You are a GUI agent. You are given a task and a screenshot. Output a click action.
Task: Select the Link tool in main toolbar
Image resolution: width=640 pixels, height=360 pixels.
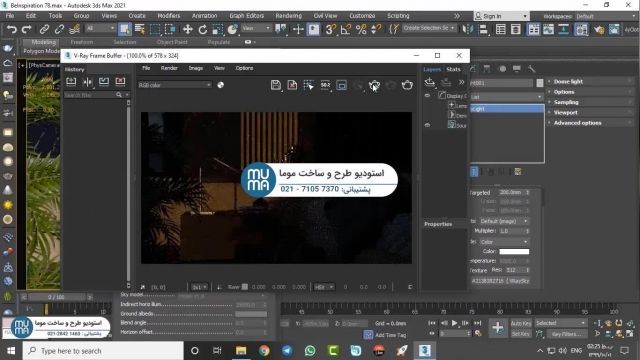pyautogui.click(x=44, y=29)
